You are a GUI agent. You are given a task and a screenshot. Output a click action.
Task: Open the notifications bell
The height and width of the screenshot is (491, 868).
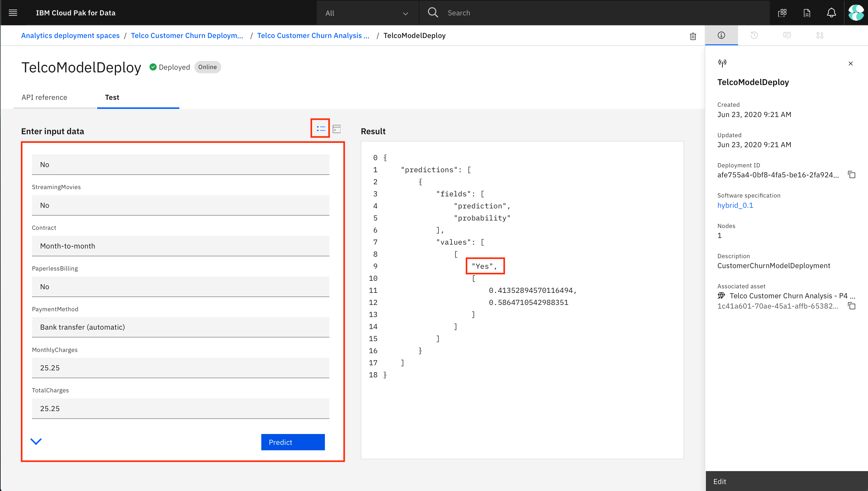coord(831,13)
